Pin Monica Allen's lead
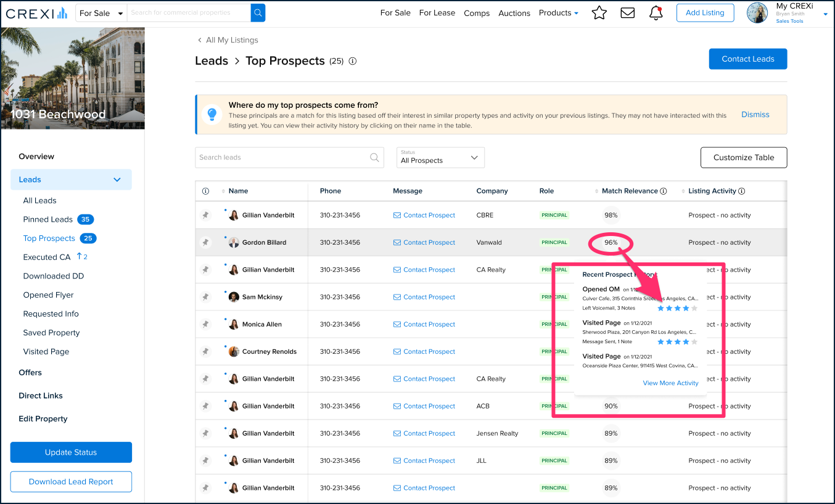Viewport: 835px width, 504px height. [205, 324]
